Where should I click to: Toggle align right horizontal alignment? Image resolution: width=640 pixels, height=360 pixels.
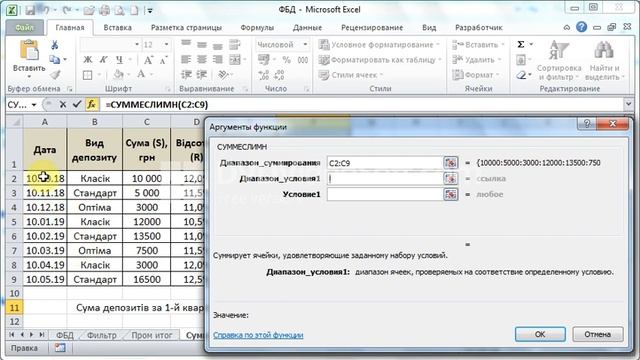click(x=218, y=60)
